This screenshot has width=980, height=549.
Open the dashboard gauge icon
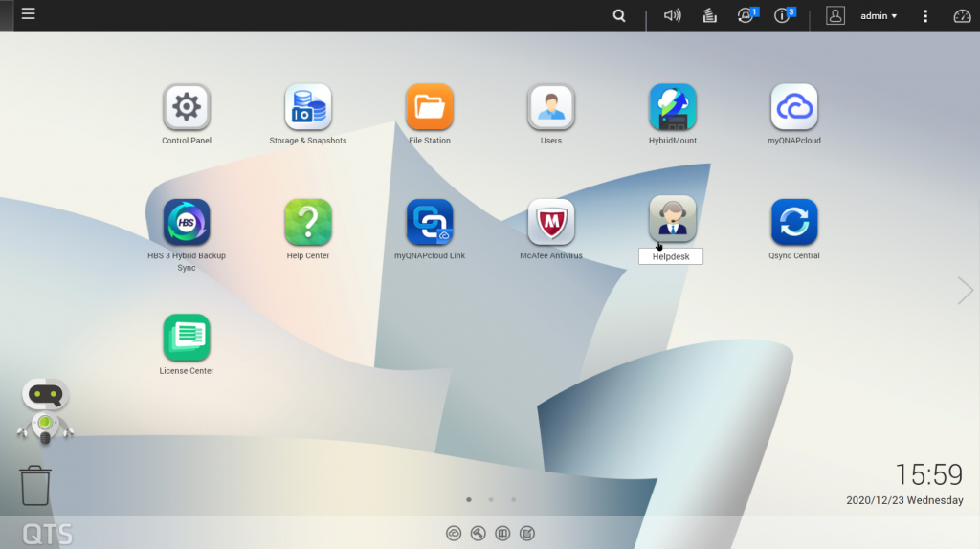point(962,16)
